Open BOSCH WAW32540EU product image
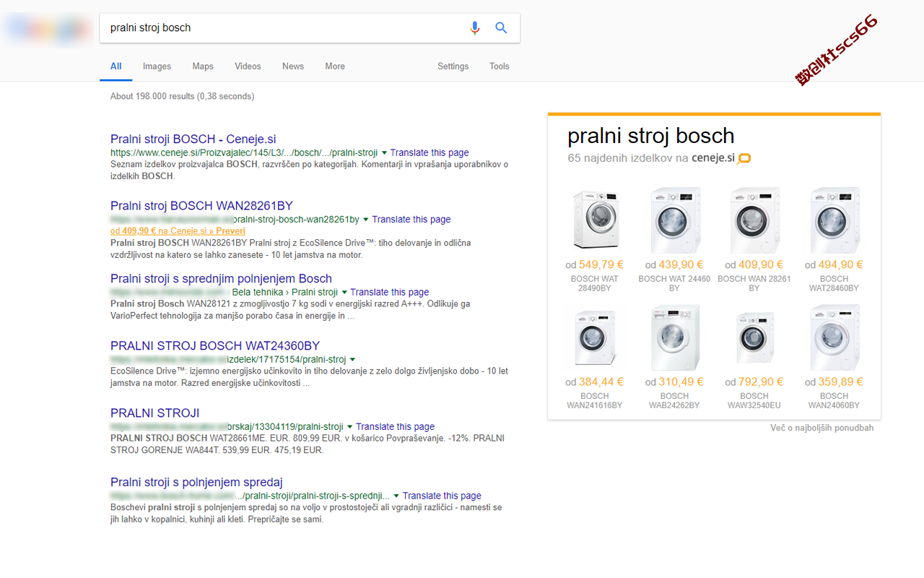This screenshot has width=924, height=578. [754, 337]
